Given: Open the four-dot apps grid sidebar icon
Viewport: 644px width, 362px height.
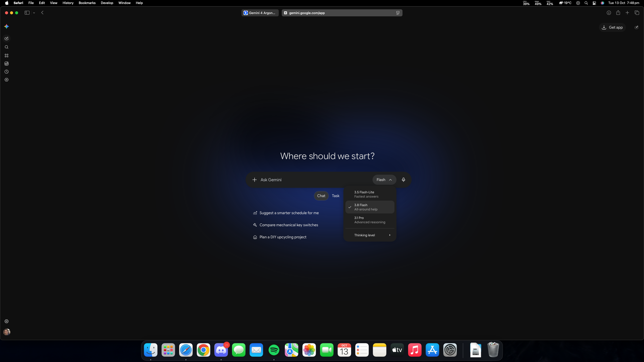Looking at the screenshot, I should [7, 56].
